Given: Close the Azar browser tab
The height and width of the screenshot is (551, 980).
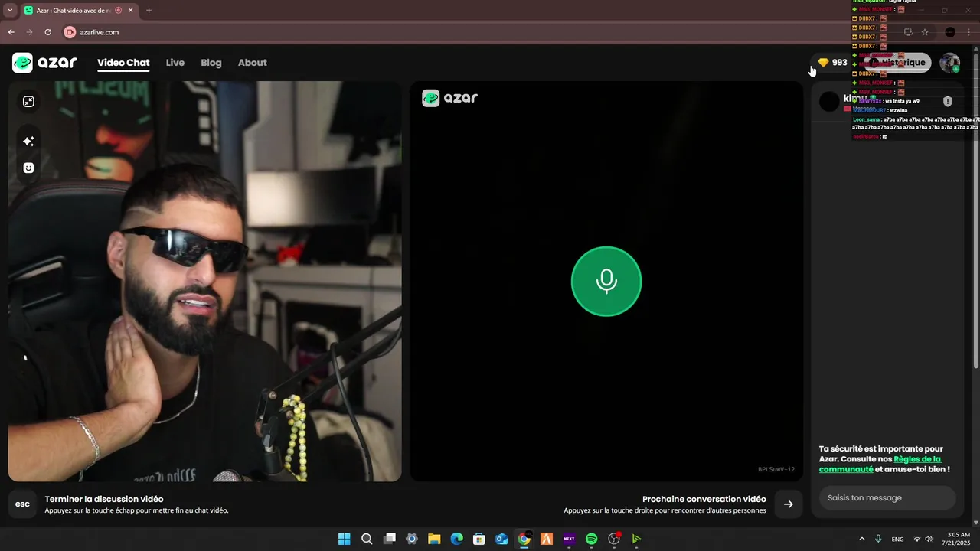Looking at the screenshot, I should (130, 11).
